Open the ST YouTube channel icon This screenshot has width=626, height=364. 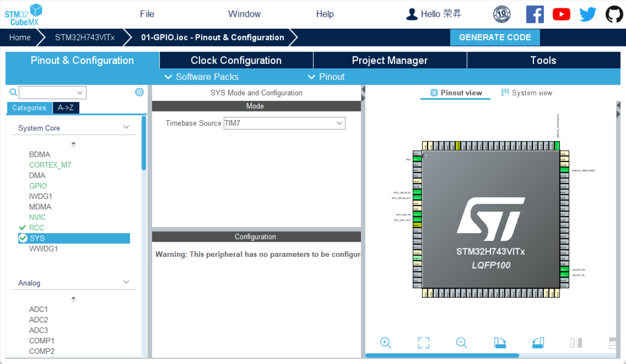[561, 15]
